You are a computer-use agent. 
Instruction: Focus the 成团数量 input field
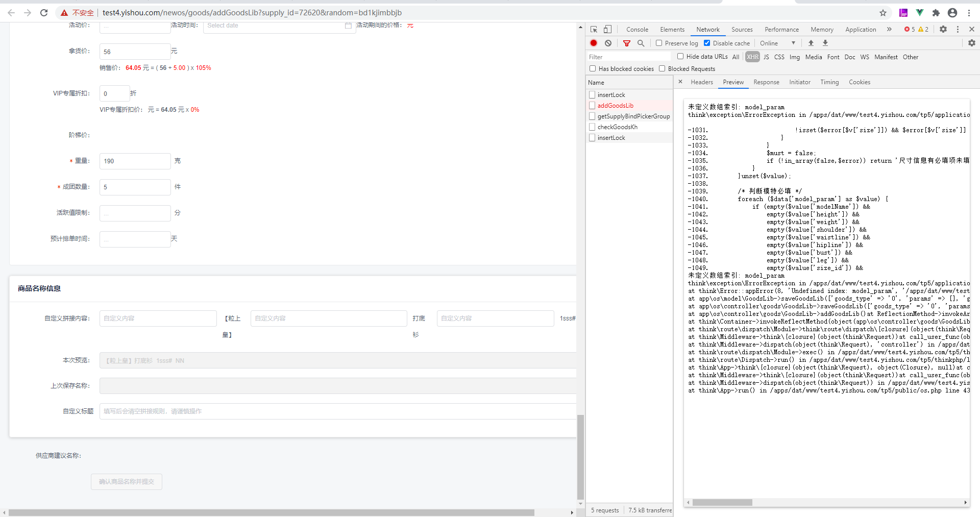135,187
